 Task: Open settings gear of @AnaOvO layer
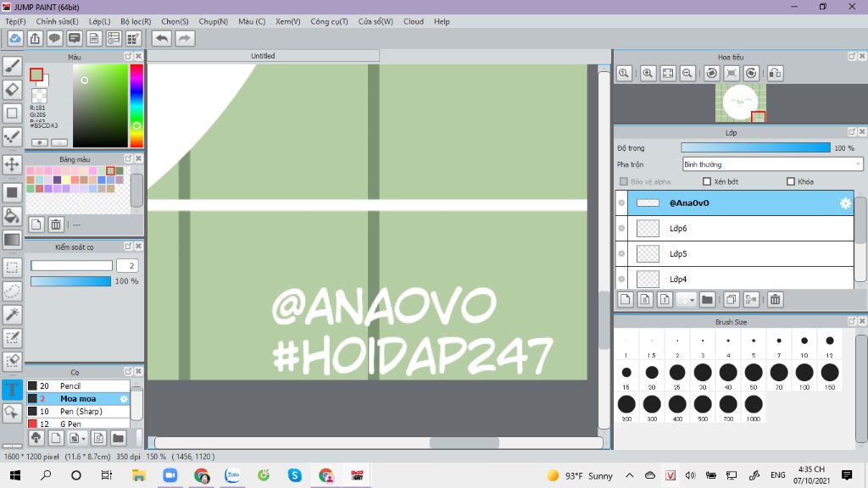pyautogui.click(x=845, y=203)
